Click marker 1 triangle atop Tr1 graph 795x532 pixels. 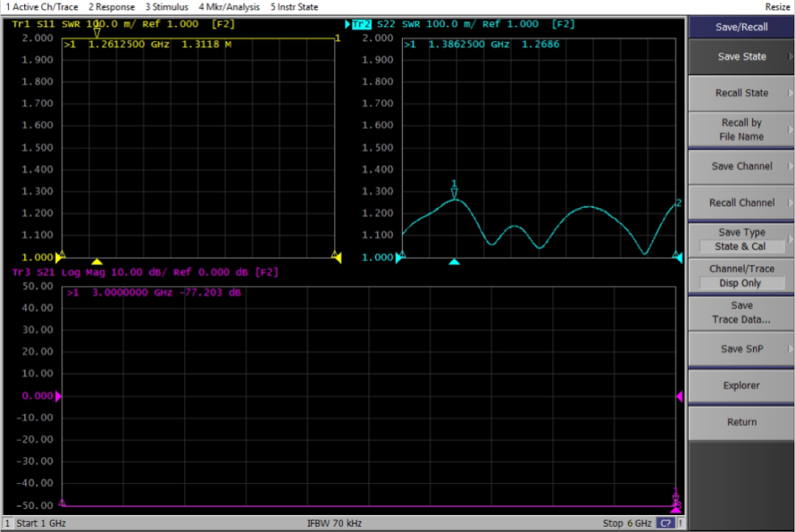point(97,33)
